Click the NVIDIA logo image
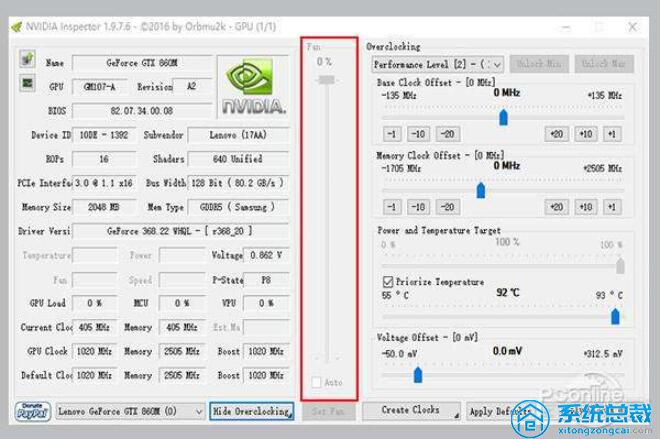661x439 pixels. pos(253,86)
